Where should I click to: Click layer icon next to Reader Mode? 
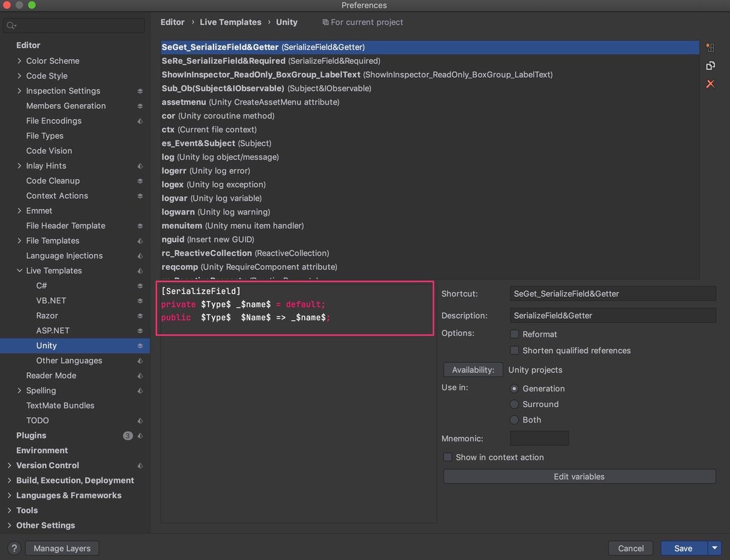coord(140,376)
